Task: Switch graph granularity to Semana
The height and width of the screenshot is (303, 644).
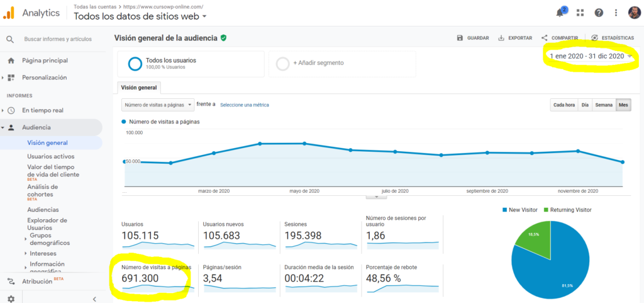Action: (x=604, y=105)
